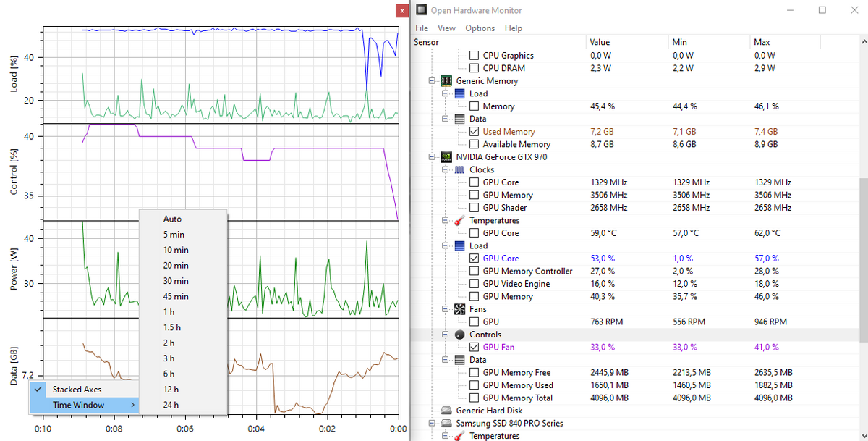The image size is (868, 441).
Task: Open the Help menu
Action: (514, 28)
